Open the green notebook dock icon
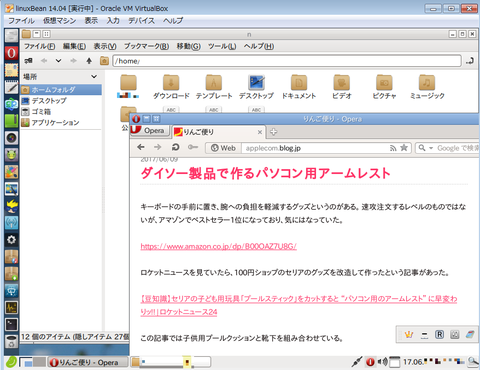Viewport: 480px width, 370px height. tap(11, 121)
